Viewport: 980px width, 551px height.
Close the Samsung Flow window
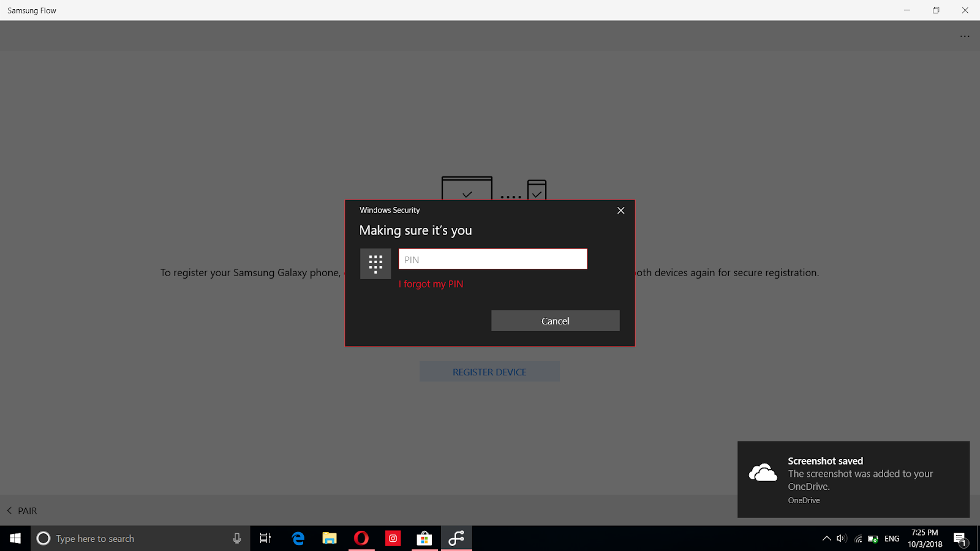pyautogui.click(x=965, y=10)
